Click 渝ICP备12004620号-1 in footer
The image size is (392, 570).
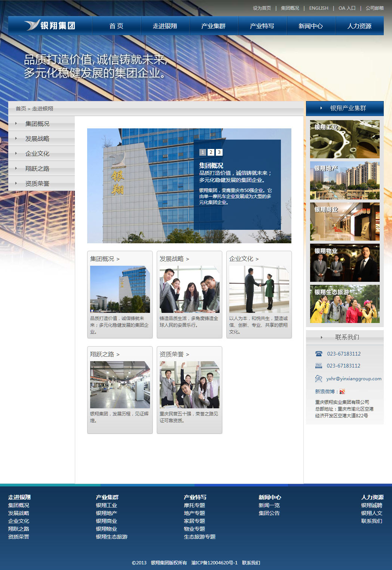(x=214, y=563)
